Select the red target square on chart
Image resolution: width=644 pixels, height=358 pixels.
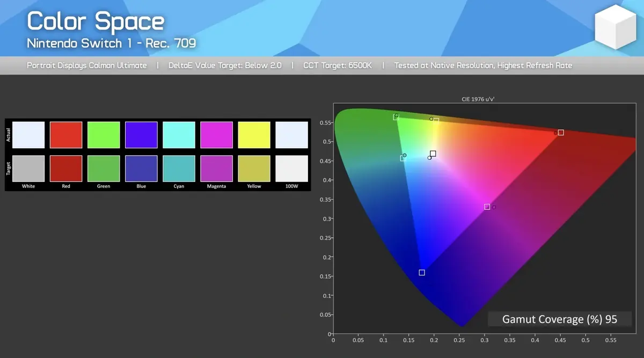click(561, 133)
